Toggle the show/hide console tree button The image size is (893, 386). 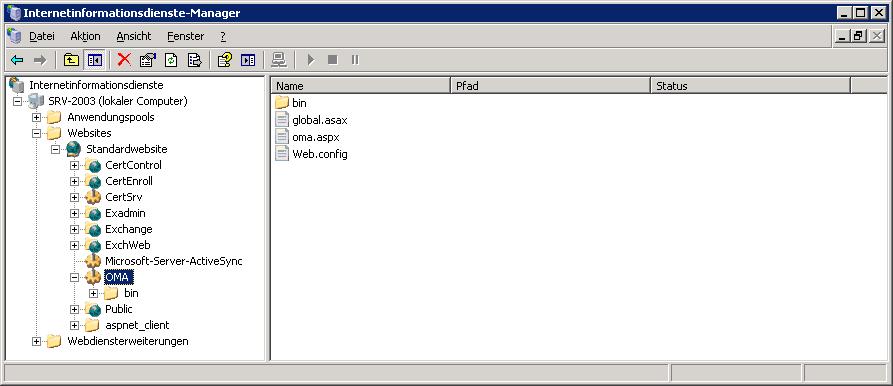[94, 60]
